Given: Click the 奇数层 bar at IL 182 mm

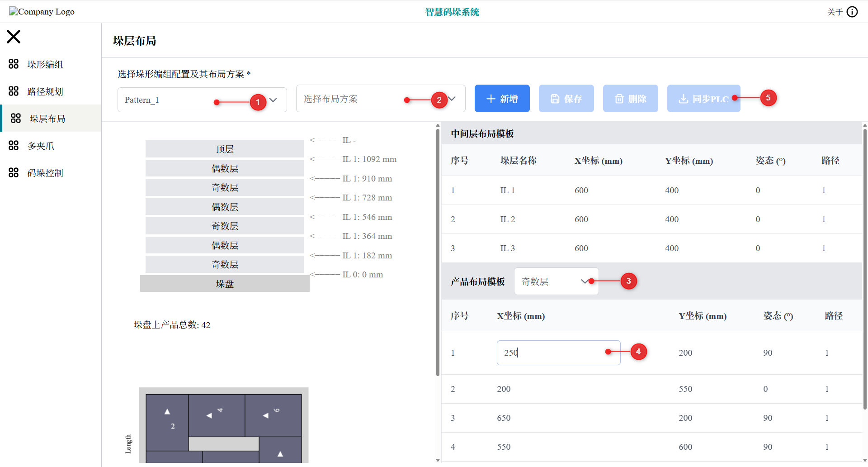Looking at the screenshot, I should pyautogui.click(x=225, y=264).
